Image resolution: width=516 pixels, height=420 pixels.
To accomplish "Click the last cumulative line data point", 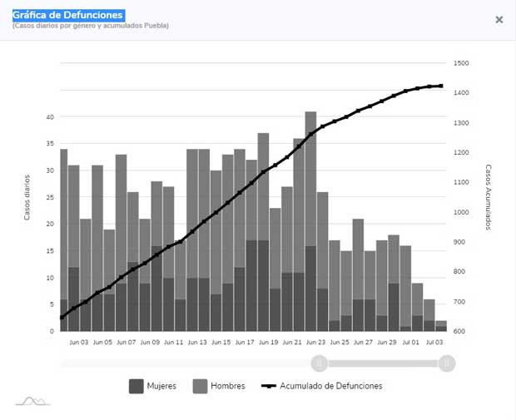I will 441,86.
